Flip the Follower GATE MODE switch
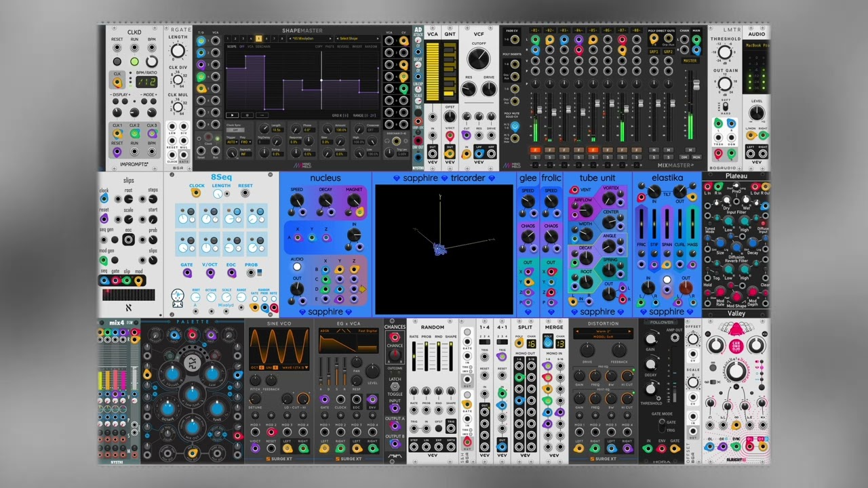868x488 pixels. 662,425
